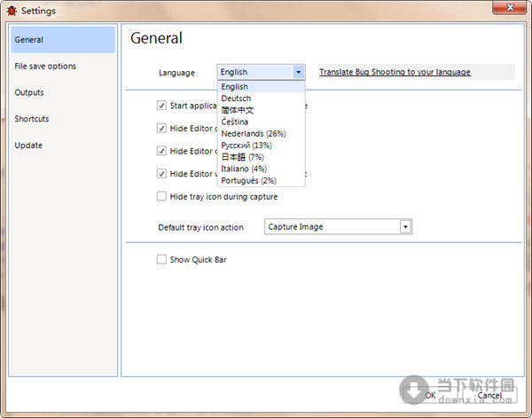Select the General sidebar item
The height and width of the screenshot is (418, 532).
coord(29,40)
